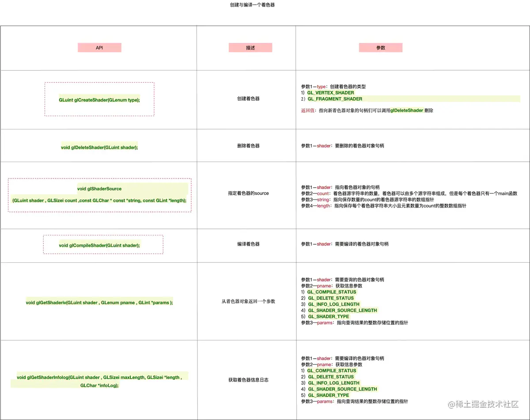The width and height of the screenshot is (530, 420).
Task: Click the '参数2—count' line about the main function
Action: (409, 193)
